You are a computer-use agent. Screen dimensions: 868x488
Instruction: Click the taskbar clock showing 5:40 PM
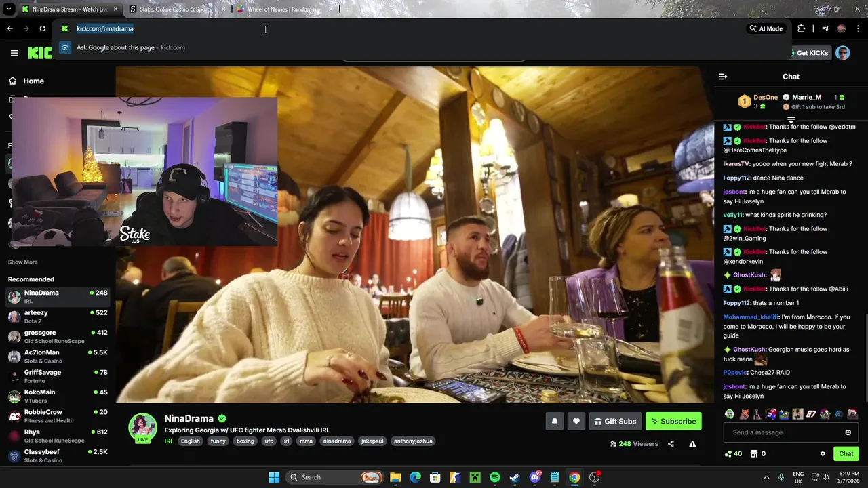point(849,477)
